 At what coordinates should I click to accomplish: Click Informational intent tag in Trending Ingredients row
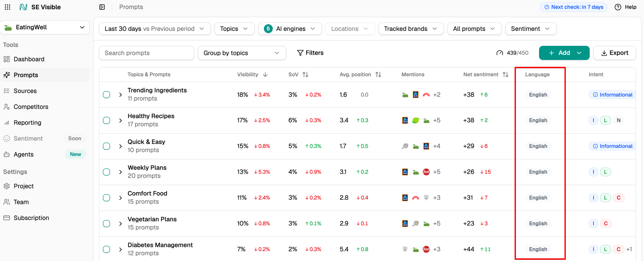[613, 95]
